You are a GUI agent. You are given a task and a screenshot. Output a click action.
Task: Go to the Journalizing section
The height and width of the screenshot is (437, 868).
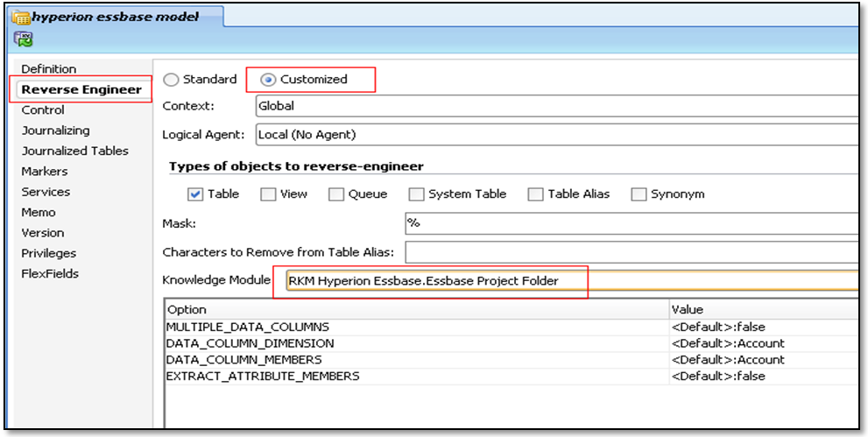[55, 130]
